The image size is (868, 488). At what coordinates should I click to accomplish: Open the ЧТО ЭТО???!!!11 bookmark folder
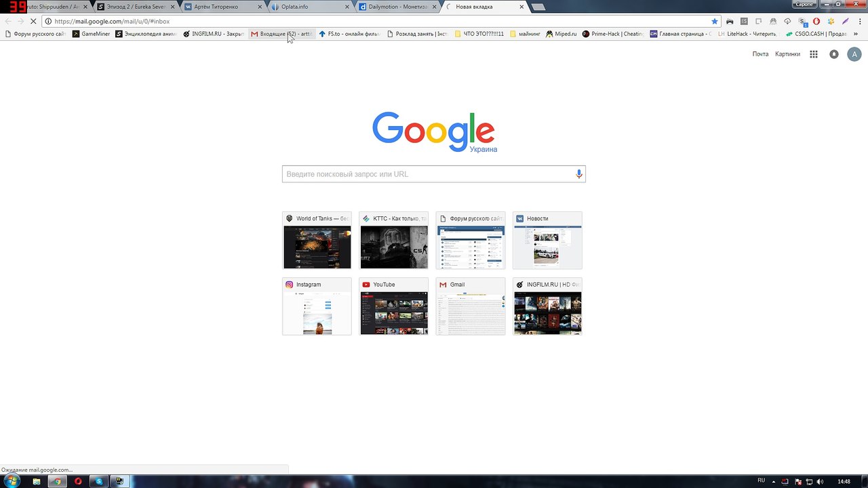[x=479, y=33]
